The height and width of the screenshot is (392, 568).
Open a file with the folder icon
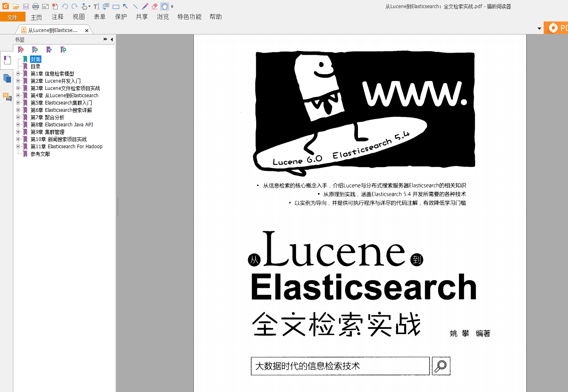pyautogui.click(x=16, y=6)
